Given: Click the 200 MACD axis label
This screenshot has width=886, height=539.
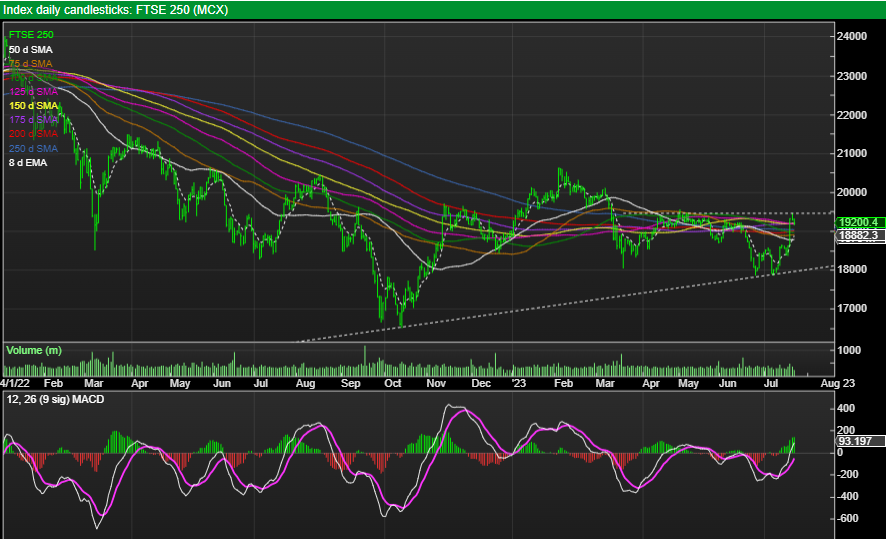Looking at the screenshot, I should pos(846,431).
